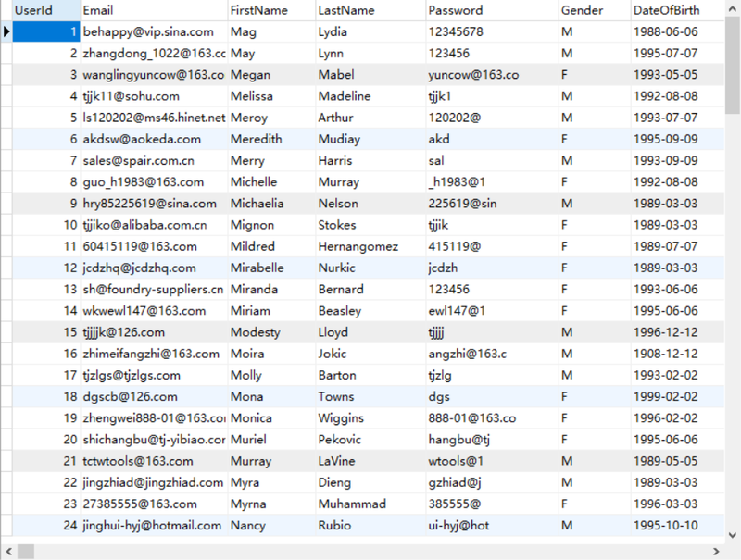Viewport: 741px width, 560px height.
Task: Select the email sales@spair.com.cn
Action: [x=154, y=160]
